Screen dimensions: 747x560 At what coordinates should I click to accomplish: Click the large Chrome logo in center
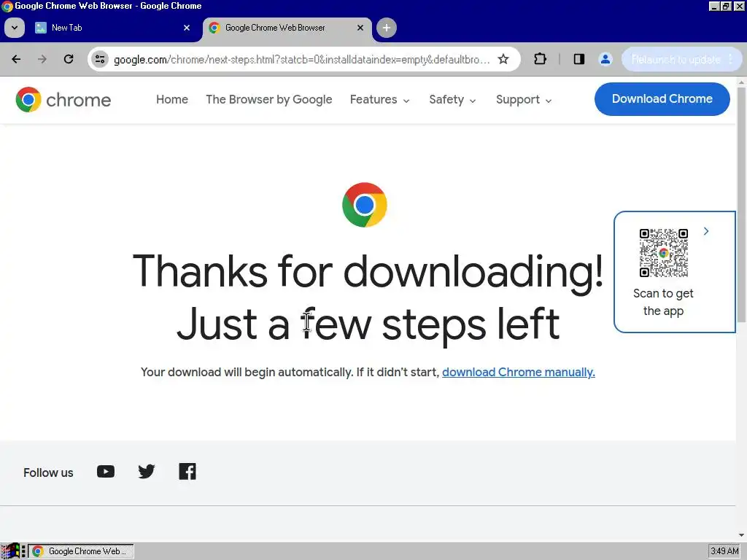pyautogui.click(x=365, y=205)
